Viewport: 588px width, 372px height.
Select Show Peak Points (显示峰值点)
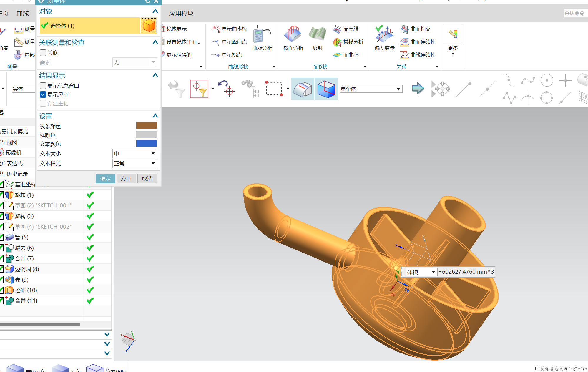click(x=229, y=42)
